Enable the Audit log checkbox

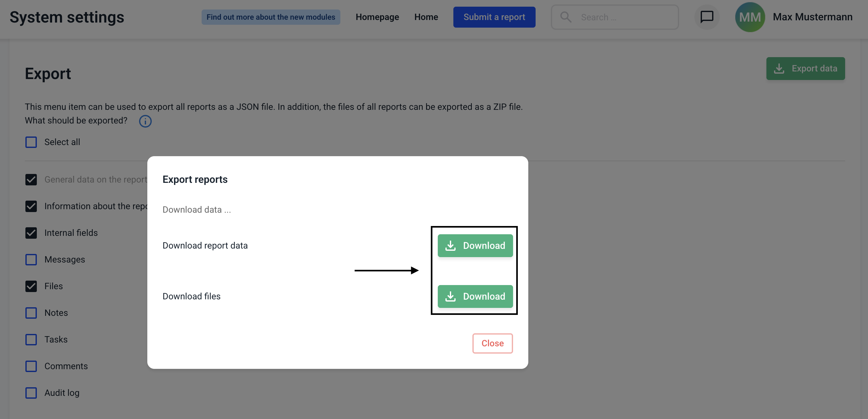[31, 393]
